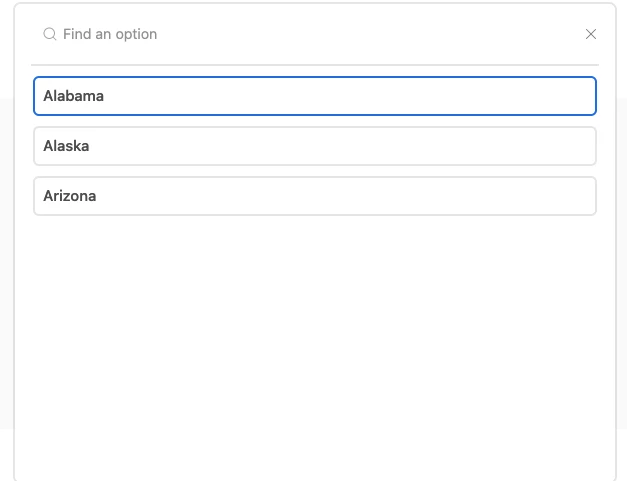Click the blue-outlined Alabama option box
This screenshot has width=627, height=481.
coord(315,96)
